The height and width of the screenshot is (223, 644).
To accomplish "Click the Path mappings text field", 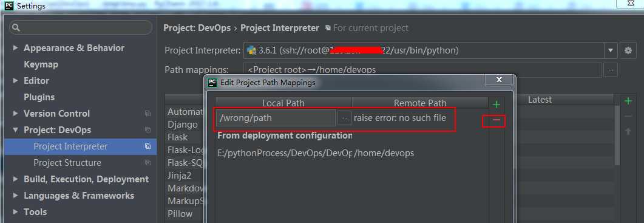I will (422, 70).
